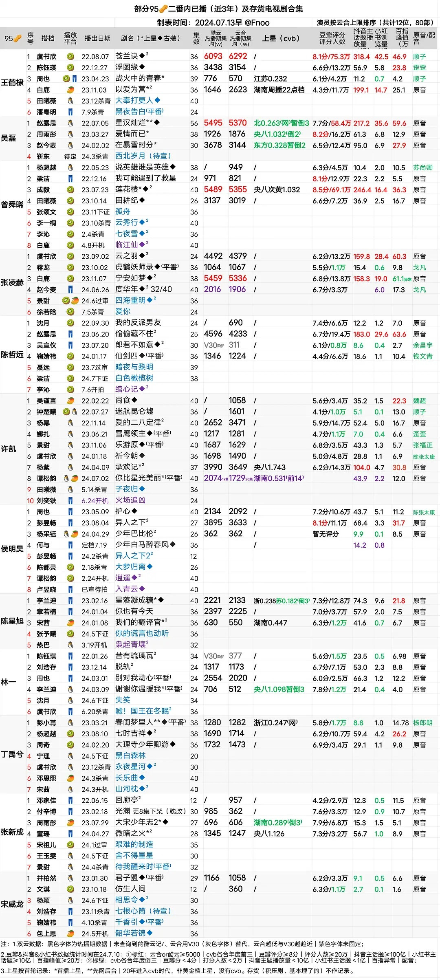Viewport: 440px width, 980px height.
Task: Click the Youku icon in the 少年白马醉春风 row
Action: click(x=70, y=545)
